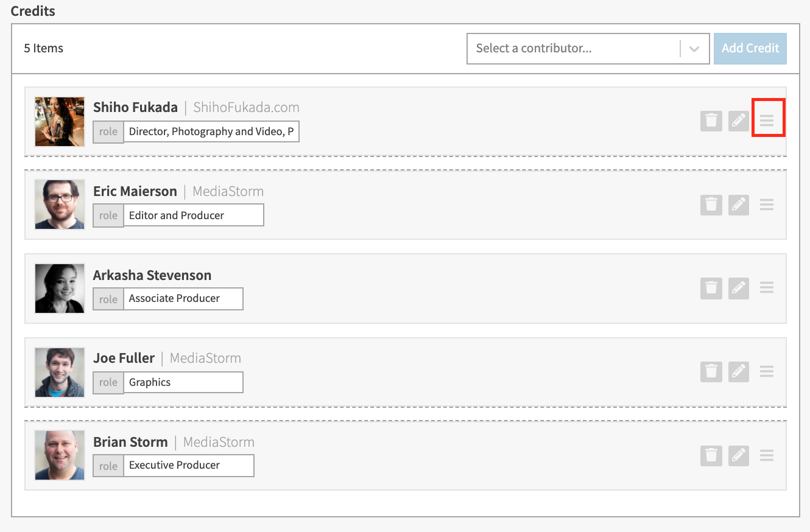The image size is (810, 532).
Task: Delete Joe Fuller's credit with trash icon
Action: (x=711, y=371)
